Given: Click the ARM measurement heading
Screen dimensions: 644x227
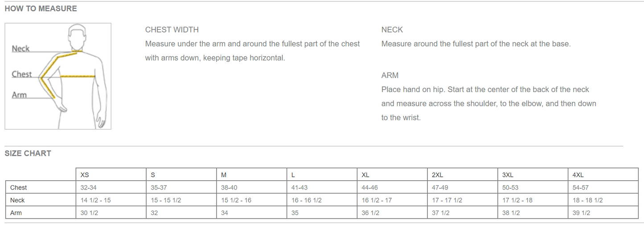Looking at the screenshot, I should click(390, 75).
